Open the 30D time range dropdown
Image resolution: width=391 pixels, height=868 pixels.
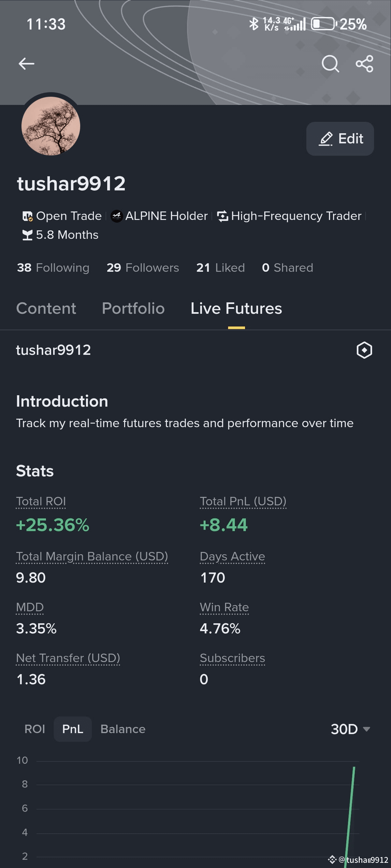coord(351,729)
